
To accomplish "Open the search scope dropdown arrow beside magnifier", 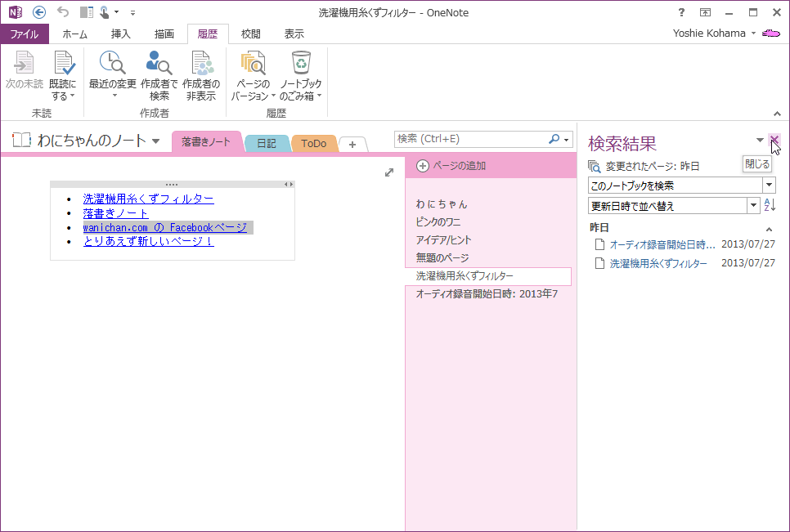I will tap(567, 140).
